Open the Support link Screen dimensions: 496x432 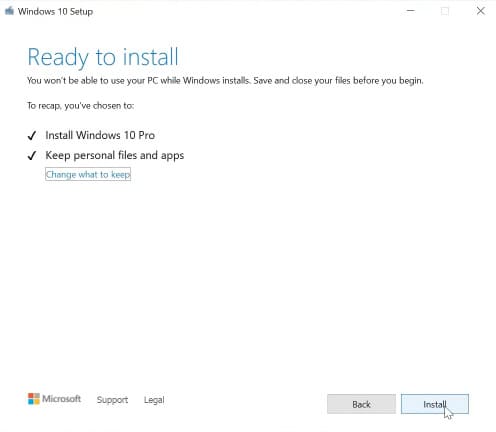[112, 400]
